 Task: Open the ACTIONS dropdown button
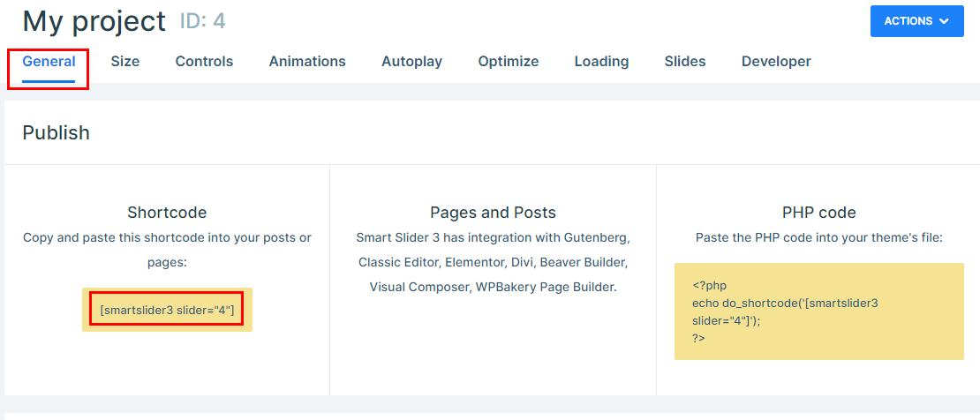(x=917, y=21)
